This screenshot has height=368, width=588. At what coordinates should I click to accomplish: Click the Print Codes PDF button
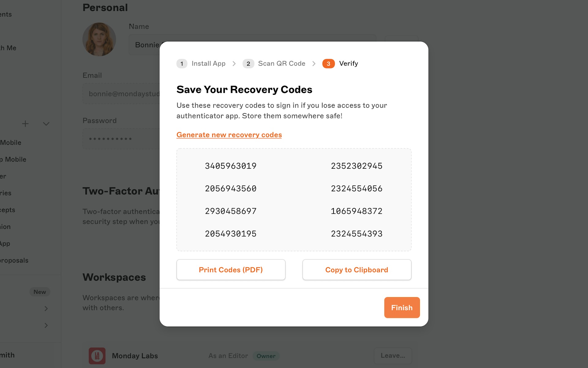click(x=231, y=269)
